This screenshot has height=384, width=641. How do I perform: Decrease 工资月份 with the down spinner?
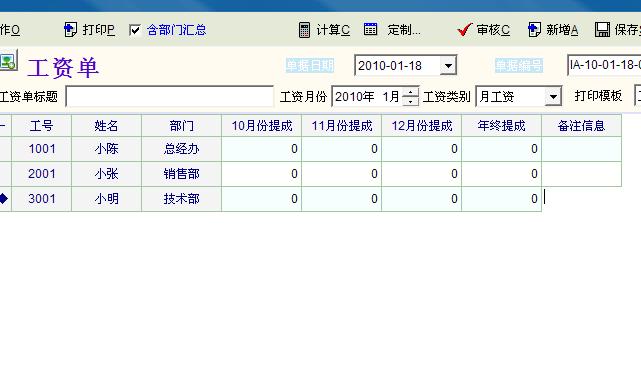click(410, 101)
